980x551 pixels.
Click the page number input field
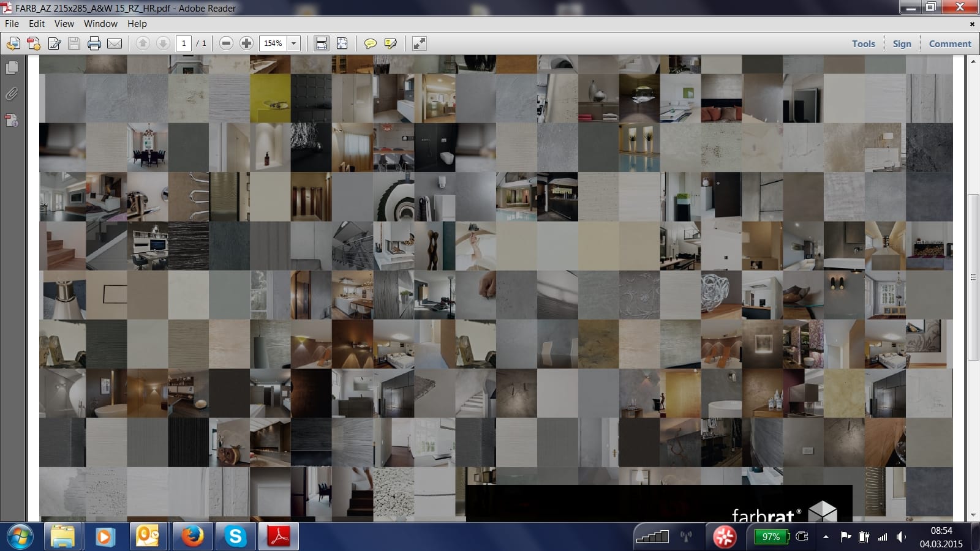[x=184, y=43]
